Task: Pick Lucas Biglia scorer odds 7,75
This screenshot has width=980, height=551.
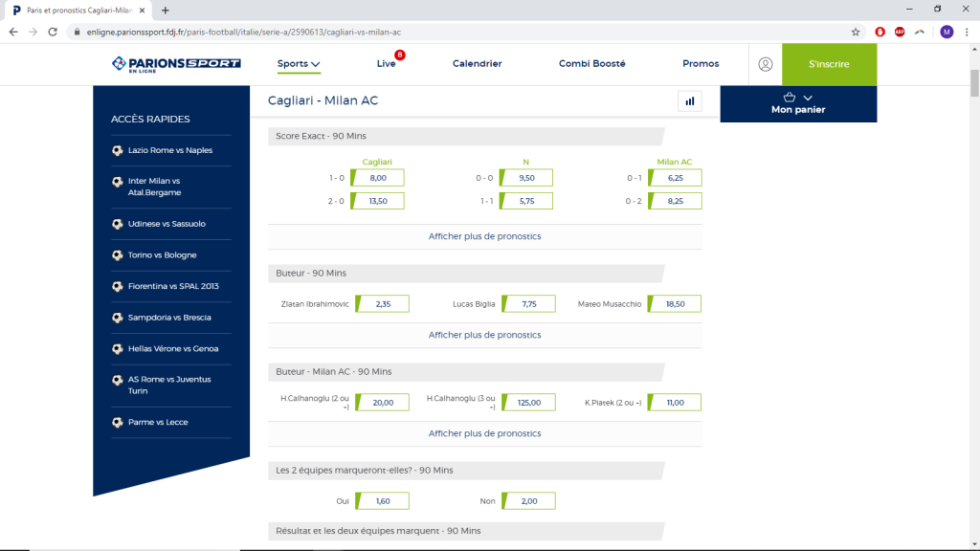Action: click(x=528, y=303)
